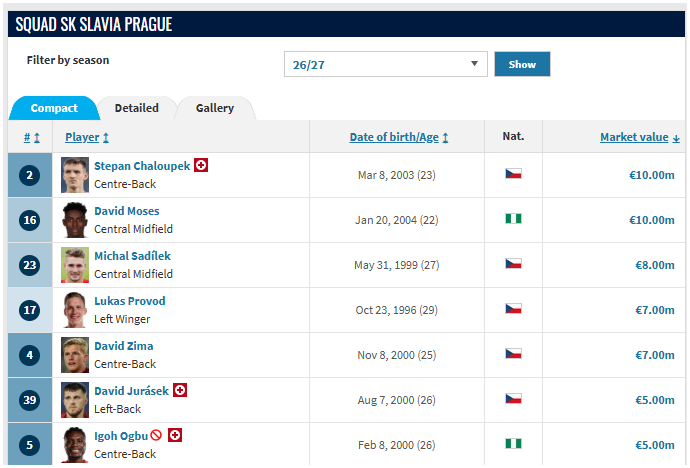Switch to the Detailed tab
The height and width of the screenshot is (468, 690).
tap(136, 108)
